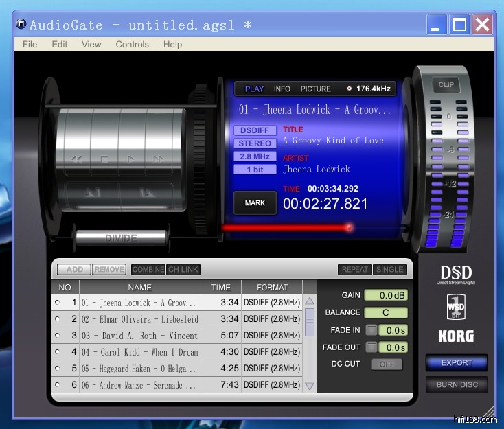504x429 pixels.
Task: Click the BURN DISC button
Action: tap(456, 384)
